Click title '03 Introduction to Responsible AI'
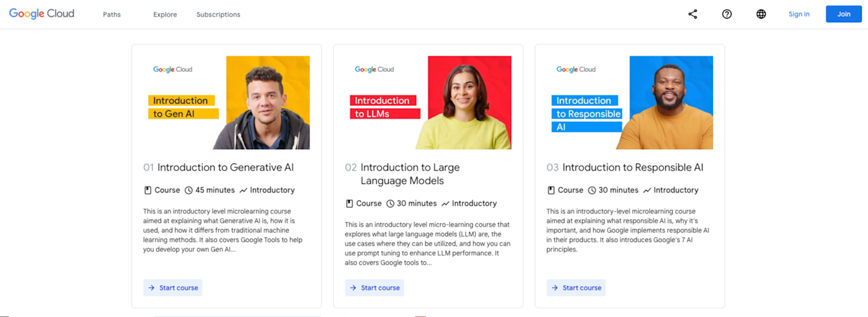Screen dimensions: 868x317 [x=625, y=167]
